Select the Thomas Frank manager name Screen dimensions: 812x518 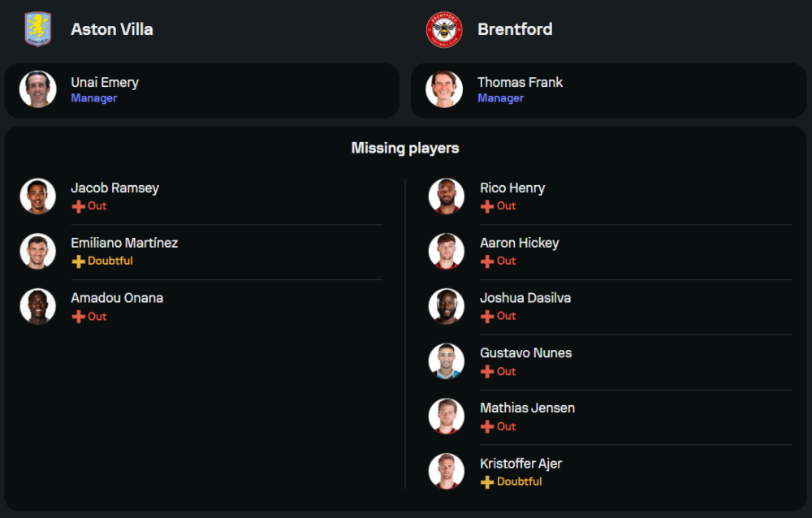coord(520,82)
